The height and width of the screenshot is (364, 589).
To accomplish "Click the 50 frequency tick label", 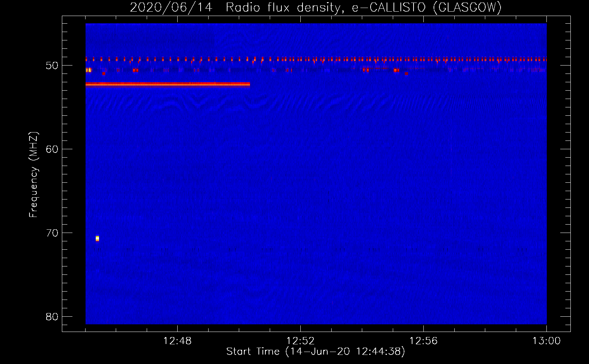I will coord(52,66).
